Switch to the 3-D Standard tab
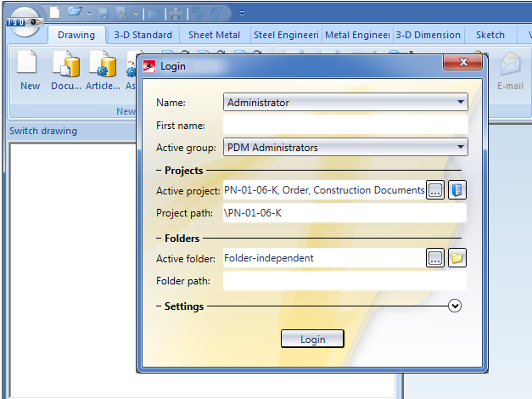Viewport: 532px width, 399px height. tap(144, 35)
